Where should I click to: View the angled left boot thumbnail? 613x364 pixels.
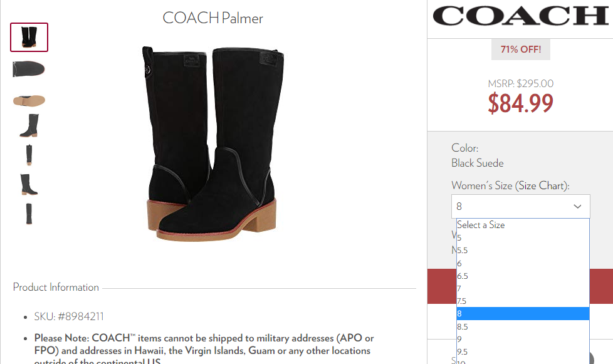29,184
